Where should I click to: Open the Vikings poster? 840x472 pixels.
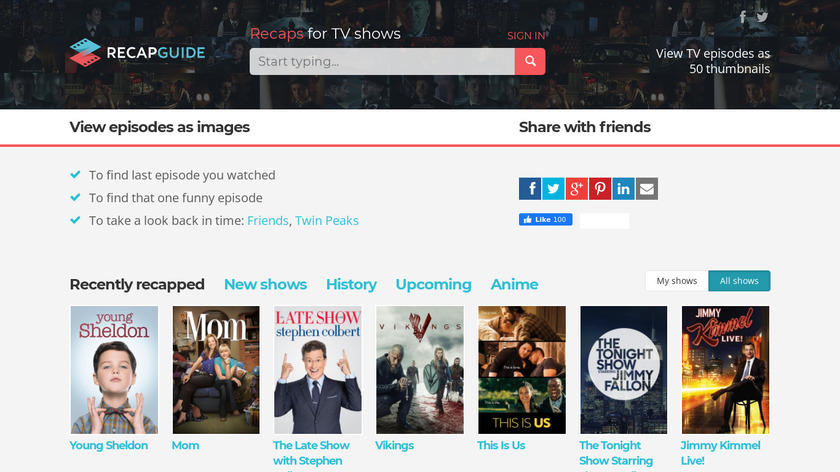pyautogui.click(x=420, y=370)
